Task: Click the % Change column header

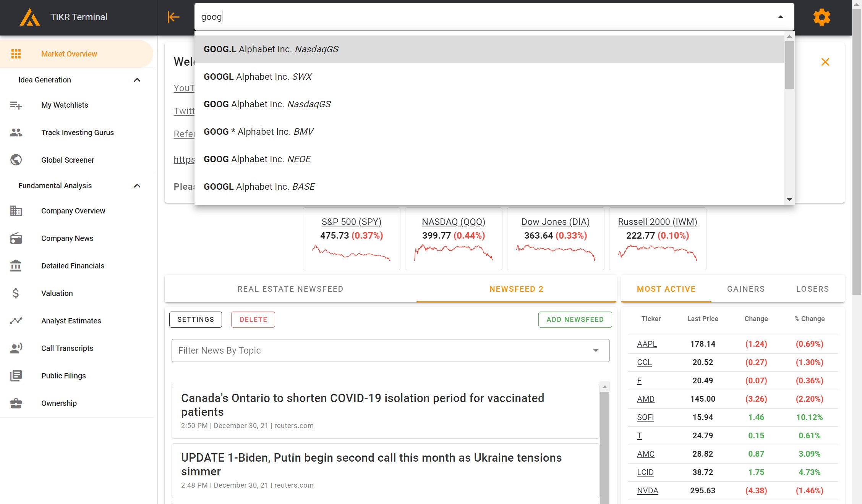Action: click(x=809, y=319)
